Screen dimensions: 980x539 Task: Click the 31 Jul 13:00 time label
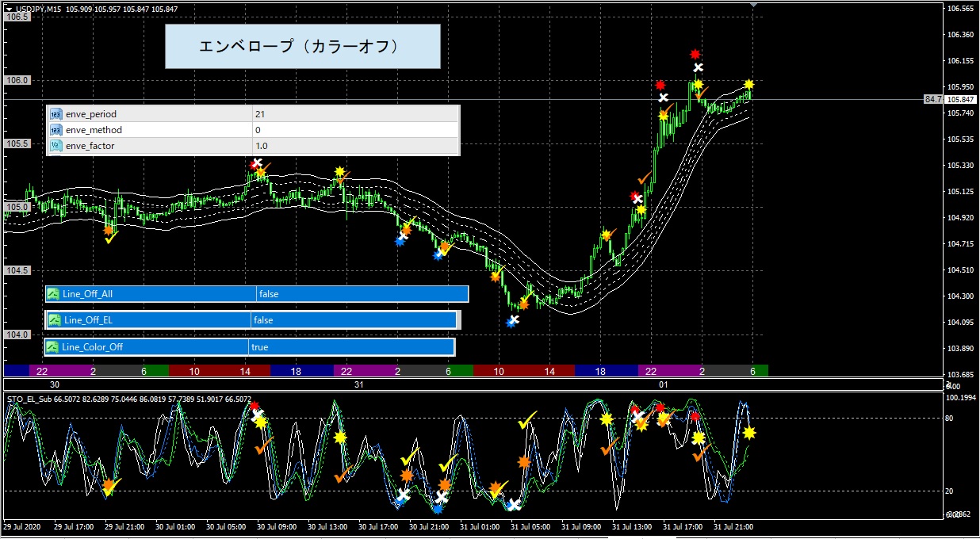click(x=630, y=526)
